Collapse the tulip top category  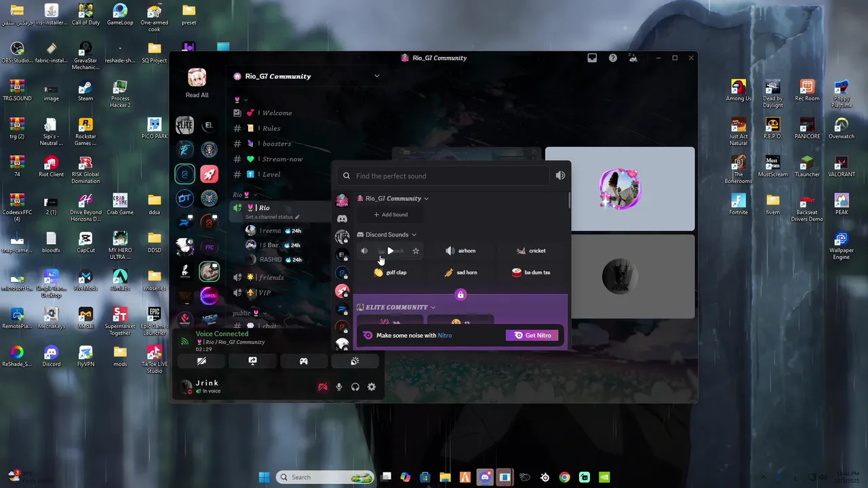pyautogui.click(x=241, y=100)
